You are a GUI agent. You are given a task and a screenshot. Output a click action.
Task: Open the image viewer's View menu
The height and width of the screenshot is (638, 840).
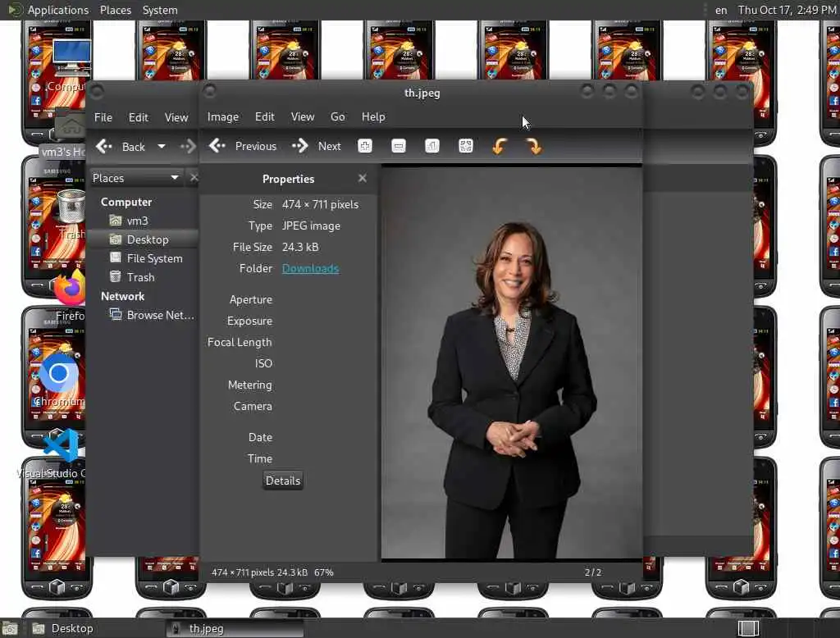point(303,116)
